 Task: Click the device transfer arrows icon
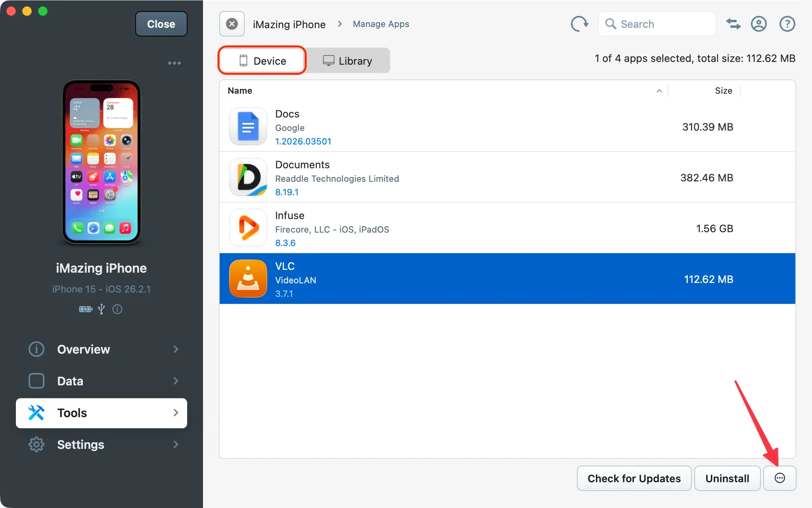pyautogui.click(x=733, y=24)
